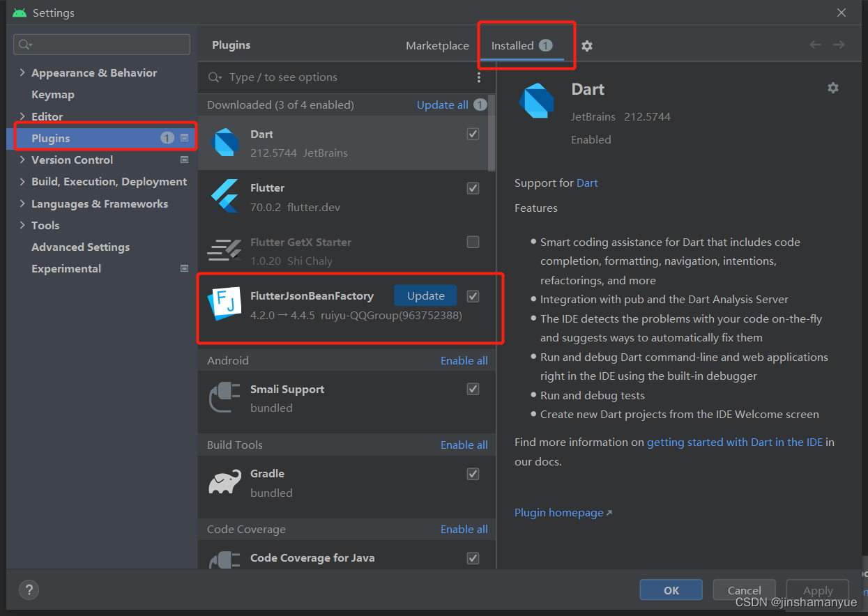Confirm settings with OK button
Viewport: 868px width, 616px height.
671,590
